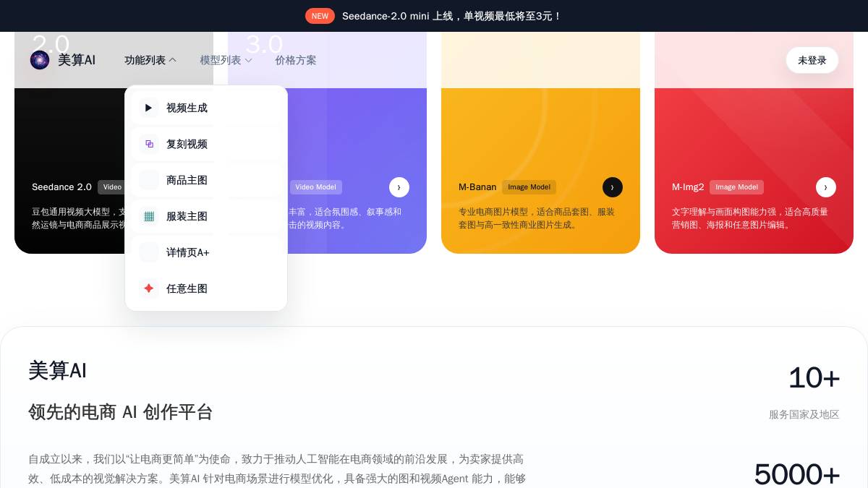Viewport: 868px width, 488px height.
Task: Click the M-Img2 description starting 文字理解与画面构图
Action: (x=750, y=218)
